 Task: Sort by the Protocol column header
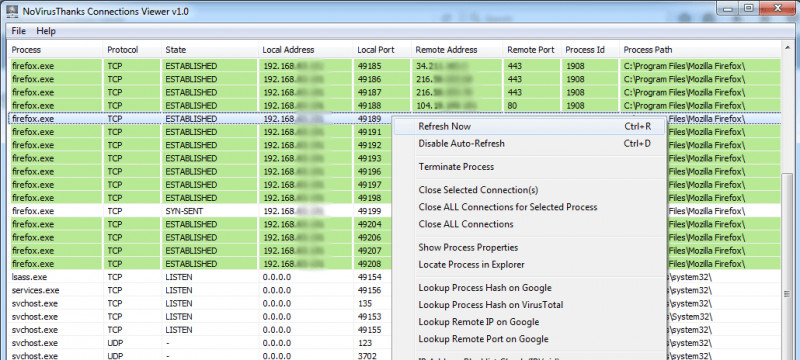tap(132, 50)
